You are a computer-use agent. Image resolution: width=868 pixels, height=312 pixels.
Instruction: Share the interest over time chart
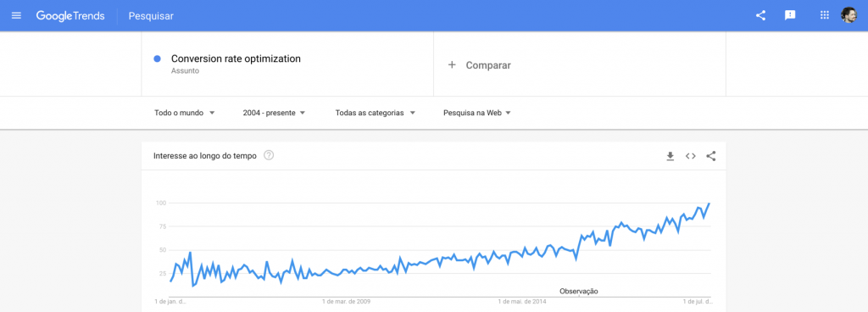pos(711,156)
